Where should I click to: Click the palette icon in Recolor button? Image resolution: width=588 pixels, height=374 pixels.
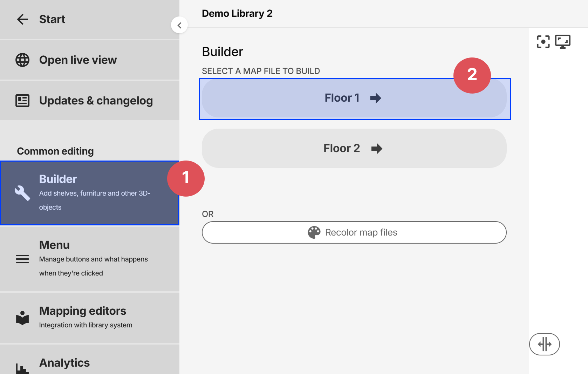click(x=314, y=232)
